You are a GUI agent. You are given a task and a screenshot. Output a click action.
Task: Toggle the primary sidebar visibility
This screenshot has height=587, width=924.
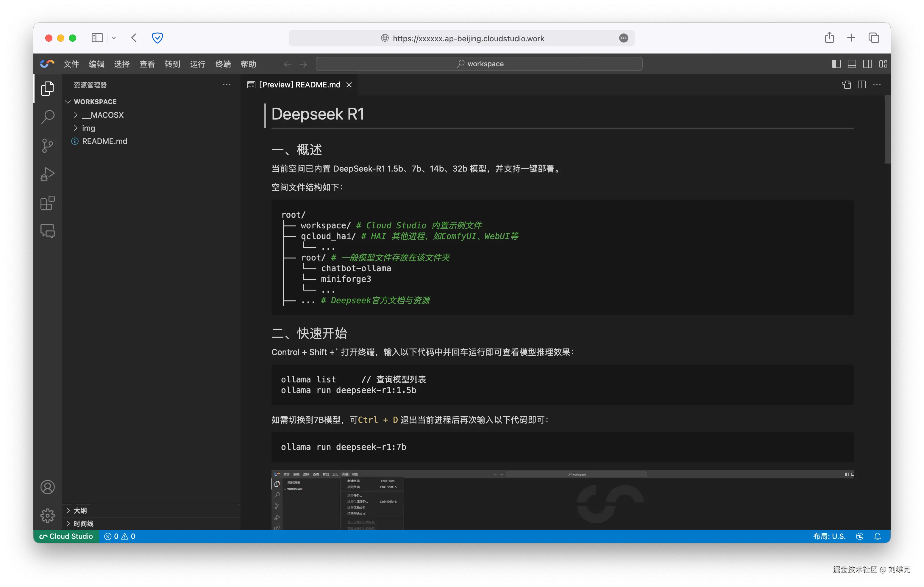point(836,64)
